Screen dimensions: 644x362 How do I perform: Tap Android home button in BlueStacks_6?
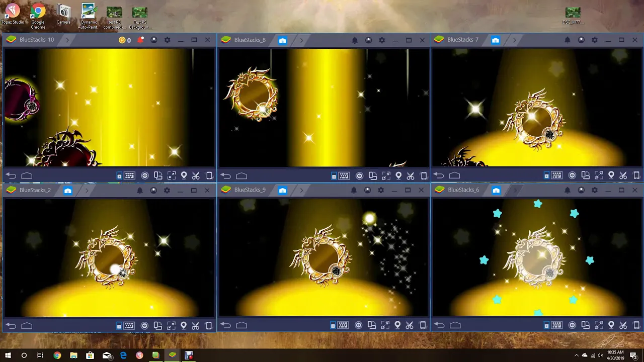[455, 325]
